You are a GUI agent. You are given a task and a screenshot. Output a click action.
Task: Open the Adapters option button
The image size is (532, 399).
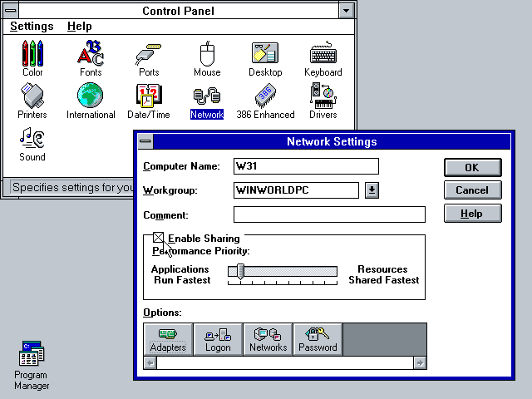(168, 339)
